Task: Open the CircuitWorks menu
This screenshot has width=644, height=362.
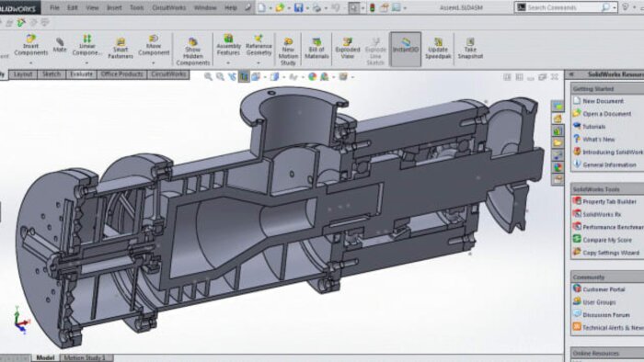Action: 168,7
